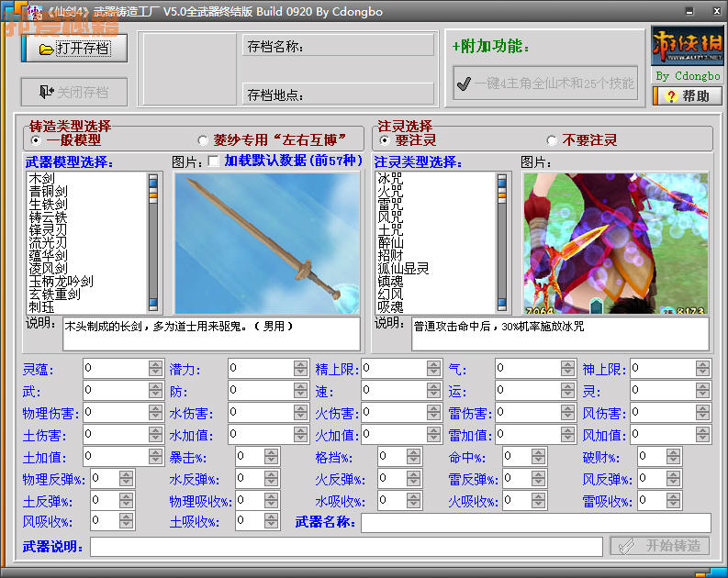Pick 镇魂 from the spirit type list

[390, 282]
